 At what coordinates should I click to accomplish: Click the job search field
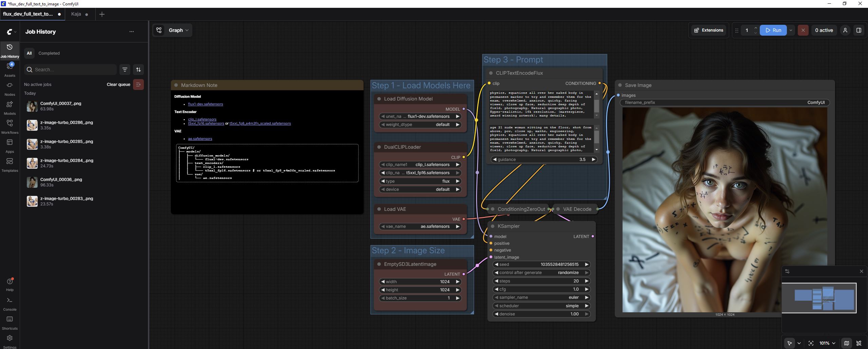[x=71, y=70]
